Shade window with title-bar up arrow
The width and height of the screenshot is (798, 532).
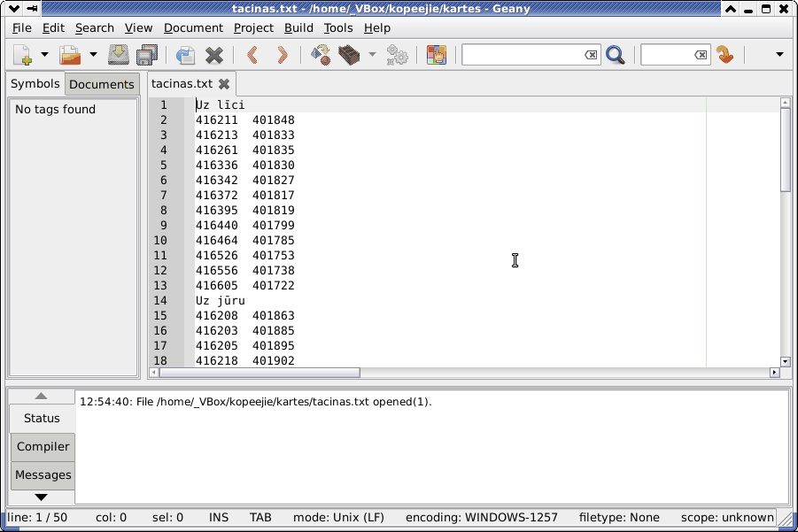(x=731, y=9)
